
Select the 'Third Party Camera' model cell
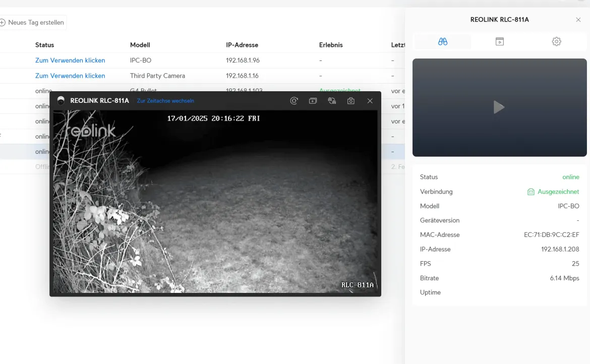[x=157, y=76]
